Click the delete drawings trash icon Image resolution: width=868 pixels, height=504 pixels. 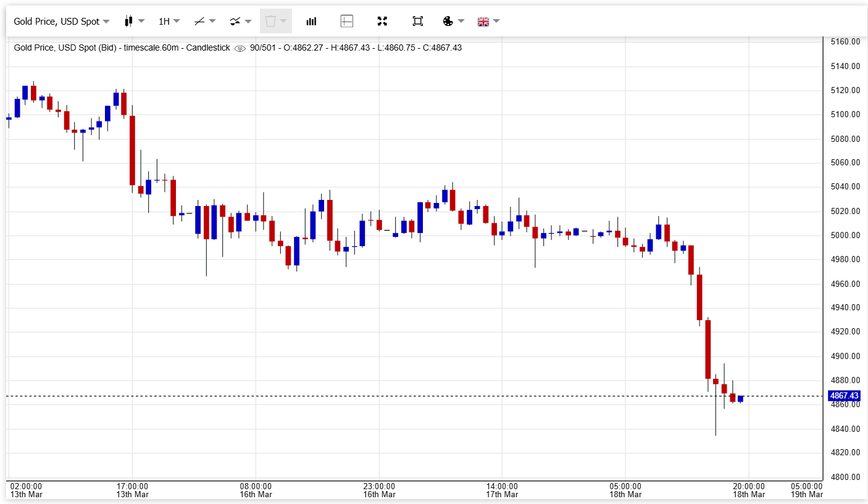click(x=272, y=20)
